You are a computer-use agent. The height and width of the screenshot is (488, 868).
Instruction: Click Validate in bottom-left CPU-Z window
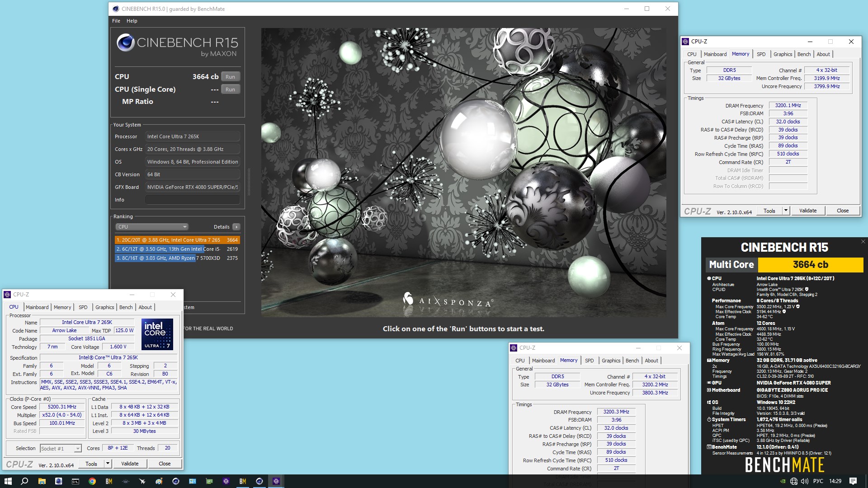[x=130, y=464]
